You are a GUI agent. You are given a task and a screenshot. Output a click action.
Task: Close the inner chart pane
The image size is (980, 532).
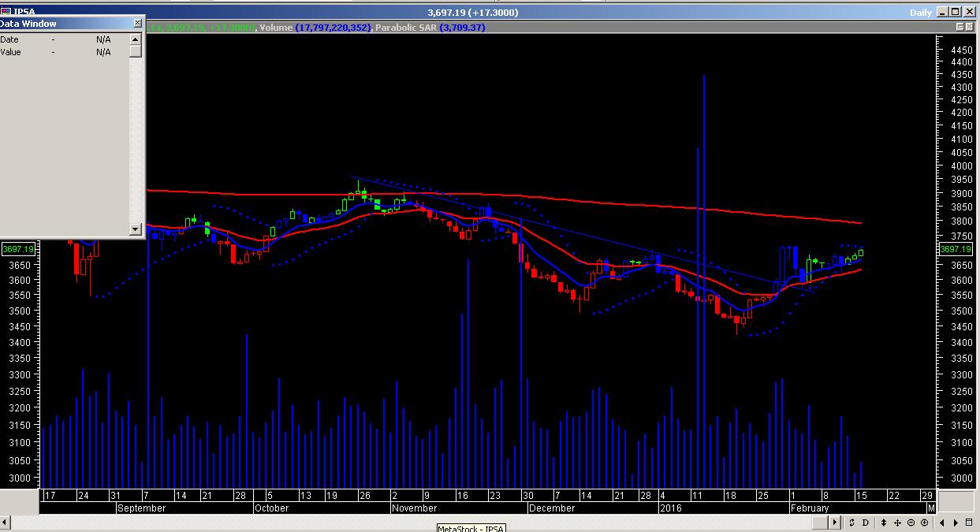(x=970, y=27)
